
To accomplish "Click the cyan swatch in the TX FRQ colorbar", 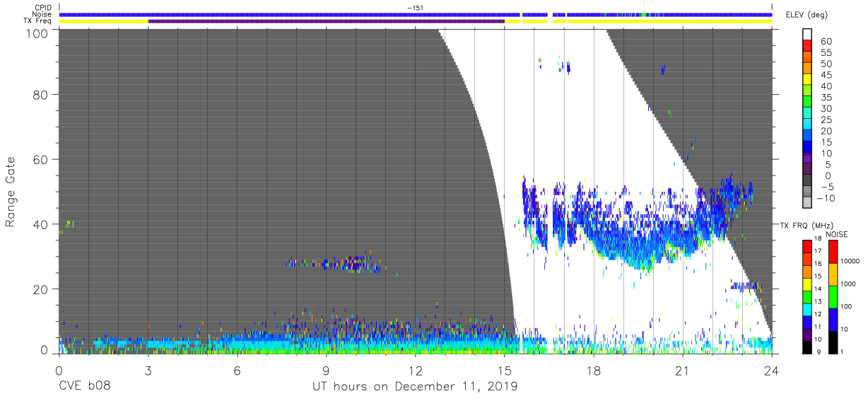I will 807,309.
